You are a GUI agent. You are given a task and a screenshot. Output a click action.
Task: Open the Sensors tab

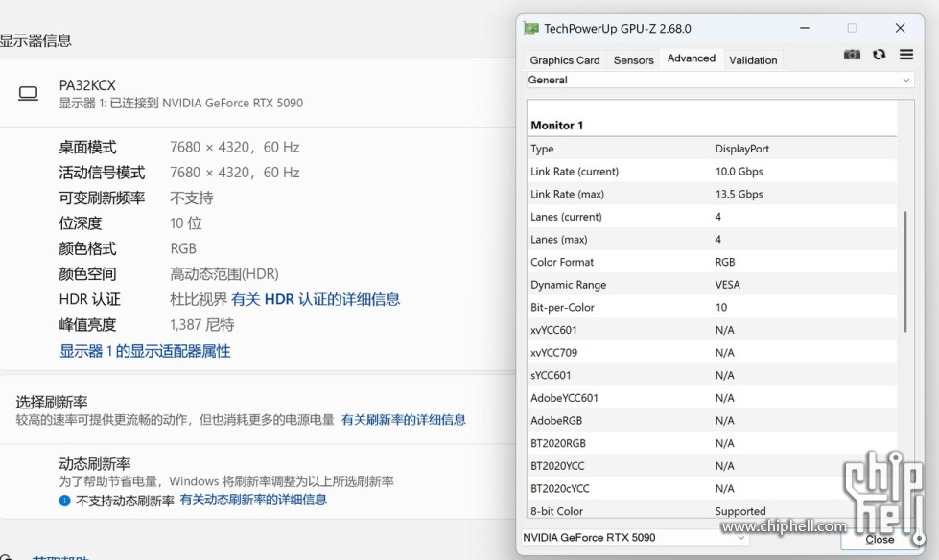633,59
